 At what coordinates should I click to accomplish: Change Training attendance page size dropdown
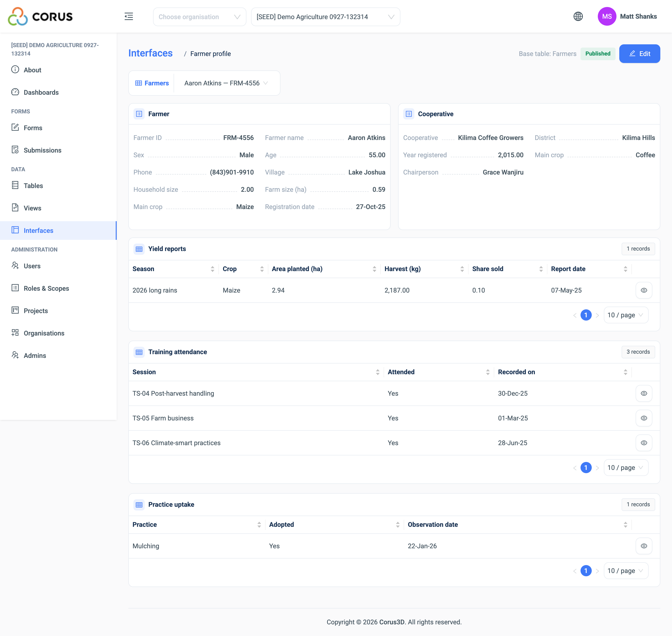click(x=626, y=468)
